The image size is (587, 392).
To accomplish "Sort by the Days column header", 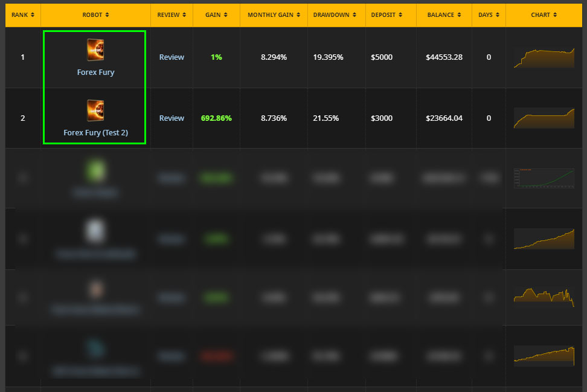I will click(489, 14).
